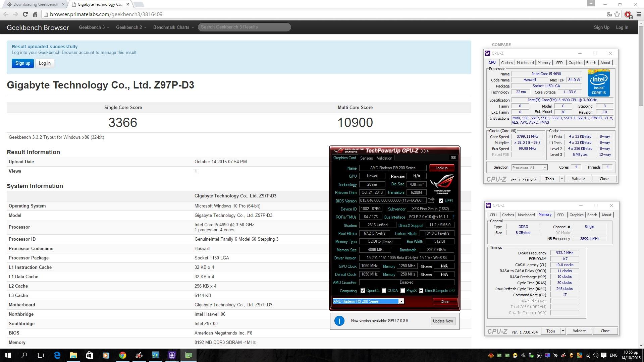Click the ENG language indicator
644x362 pixels.
coord(613,355)
